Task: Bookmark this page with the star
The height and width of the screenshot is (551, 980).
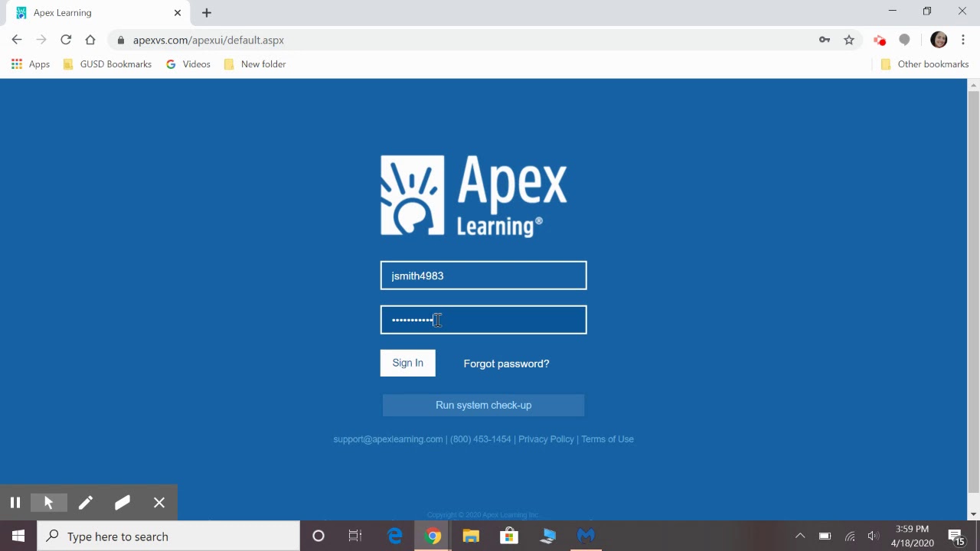Action: coord(849,40)
